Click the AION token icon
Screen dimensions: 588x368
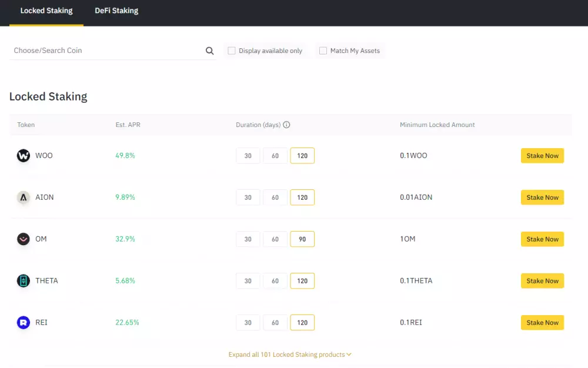pos(23,197)
